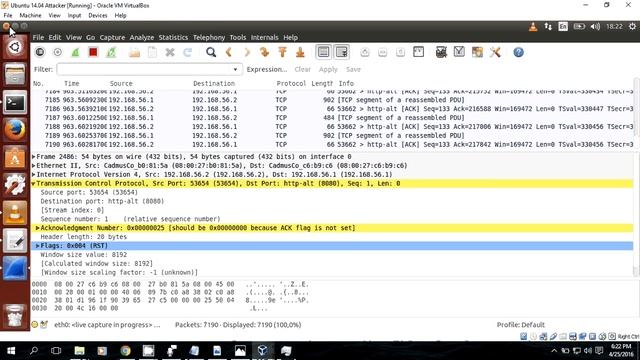Viewport: 640px width, 360px height.
Task: Click 'Profile: Default' in status bar
Action: [x=520, y=325]
